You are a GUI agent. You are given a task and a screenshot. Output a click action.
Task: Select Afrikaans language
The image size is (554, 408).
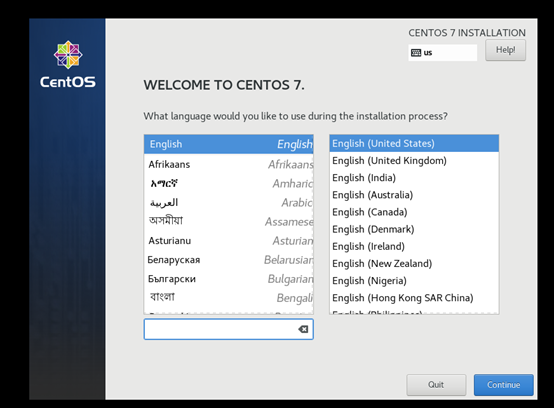[x=229, y=164]
